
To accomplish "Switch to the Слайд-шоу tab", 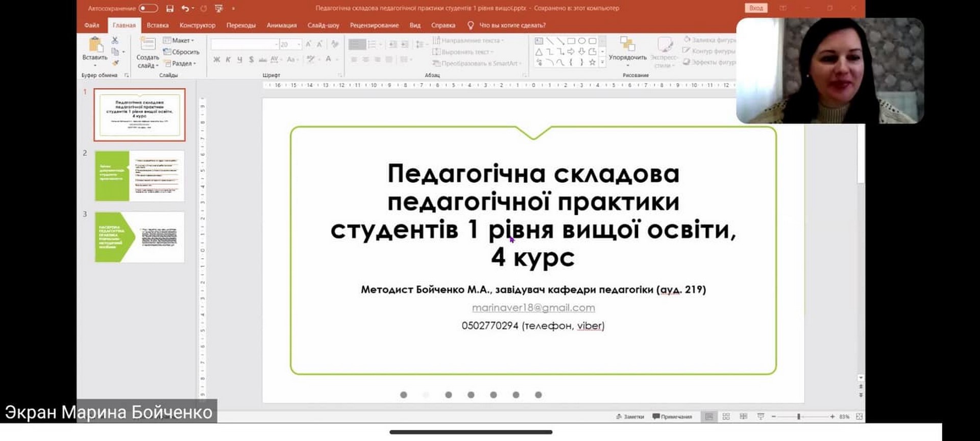I will point(323,25).
